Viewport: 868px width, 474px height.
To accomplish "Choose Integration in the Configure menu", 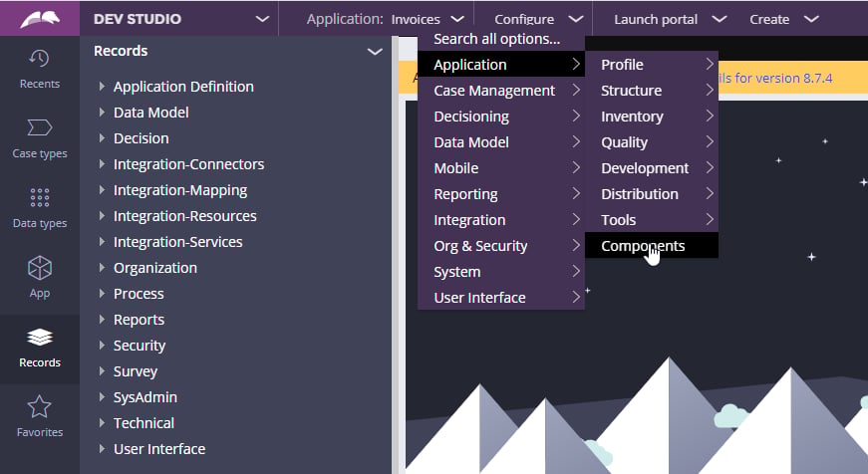I will tap(501, 220).
